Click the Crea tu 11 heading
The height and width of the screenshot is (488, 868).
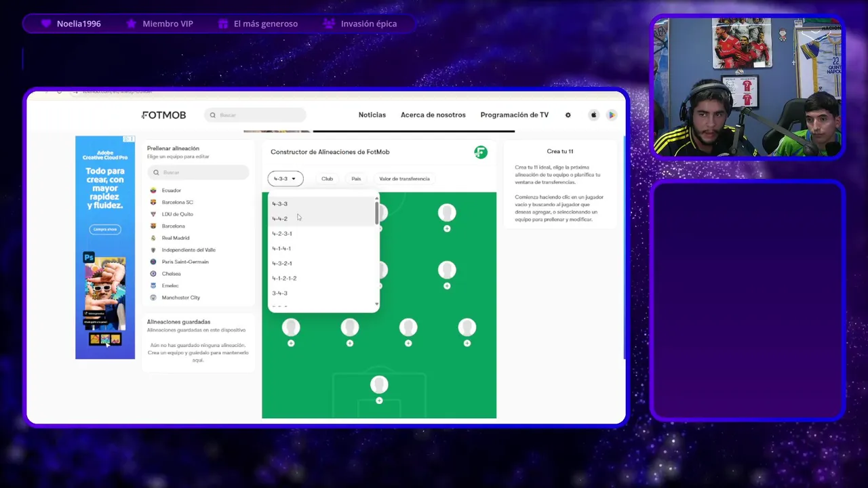click(560, 151)
